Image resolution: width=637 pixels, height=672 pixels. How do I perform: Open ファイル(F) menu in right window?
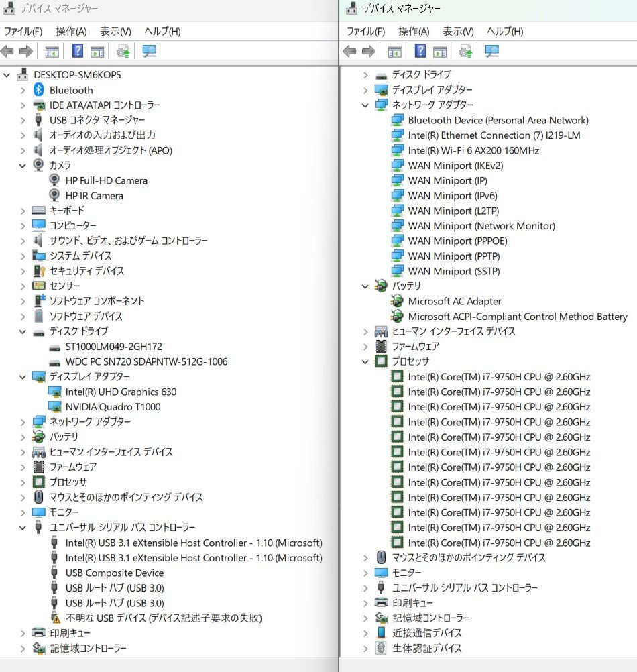click(x=366, y=32)
